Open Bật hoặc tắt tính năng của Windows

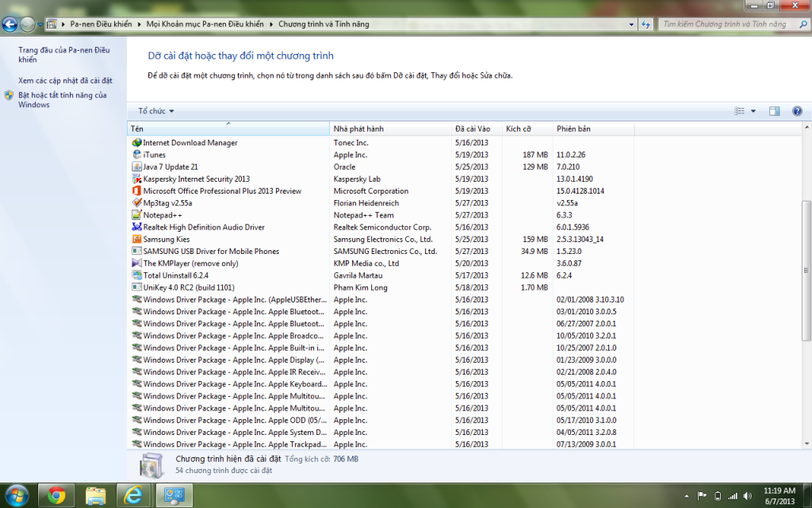(62, 99)
